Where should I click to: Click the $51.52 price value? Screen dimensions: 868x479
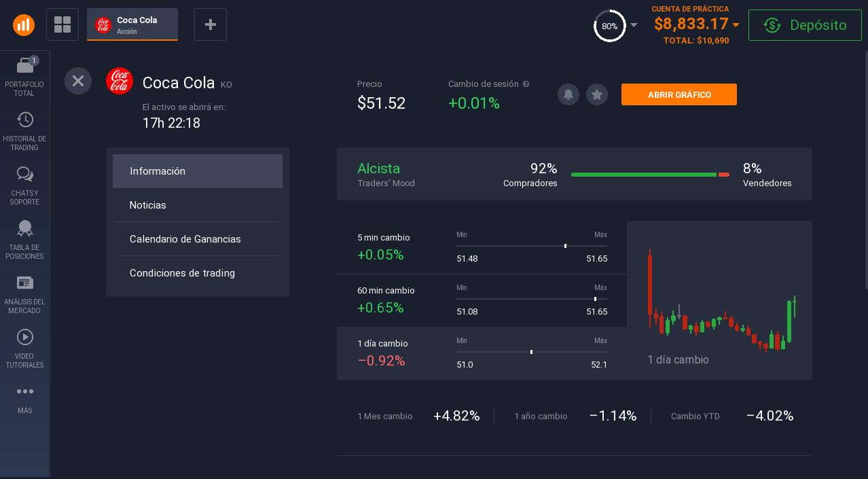[381, 103]
